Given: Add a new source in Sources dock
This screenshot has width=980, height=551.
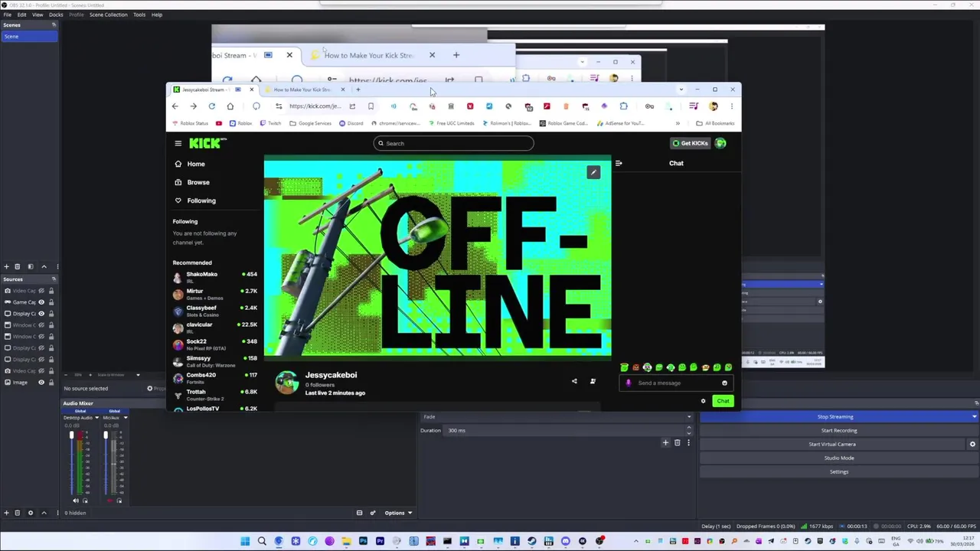Looking at the screenshot, I should click(6, 513).
